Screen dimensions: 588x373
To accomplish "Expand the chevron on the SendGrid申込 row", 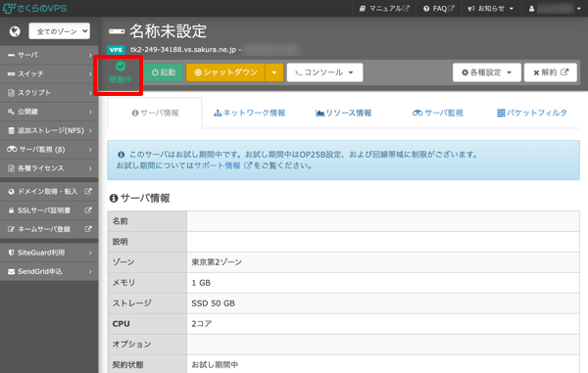I will (90, 271).
